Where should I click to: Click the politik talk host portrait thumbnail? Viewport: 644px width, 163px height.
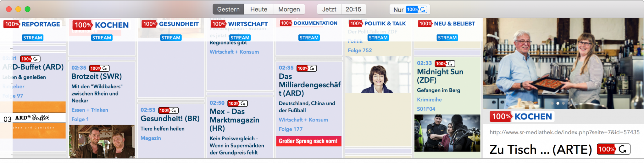point(378,75)
